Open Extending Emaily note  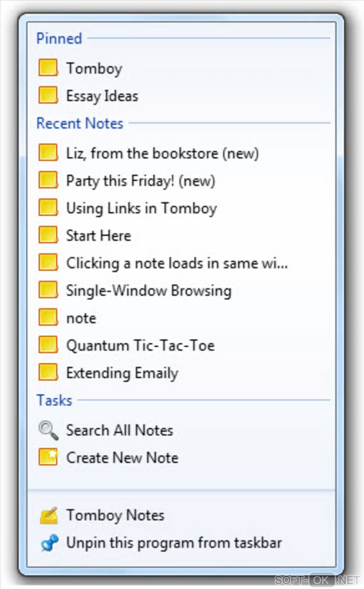coord(122,373)
